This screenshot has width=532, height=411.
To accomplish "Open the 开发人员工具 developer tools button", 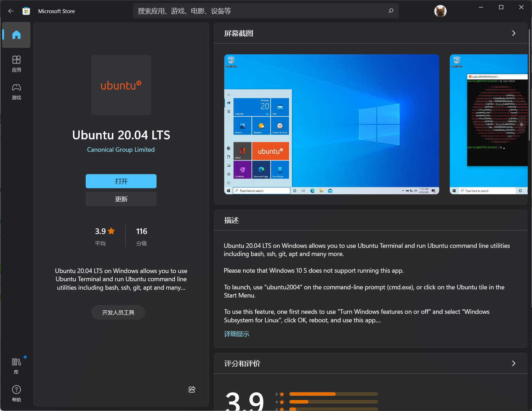I will [x=118, y=312].
